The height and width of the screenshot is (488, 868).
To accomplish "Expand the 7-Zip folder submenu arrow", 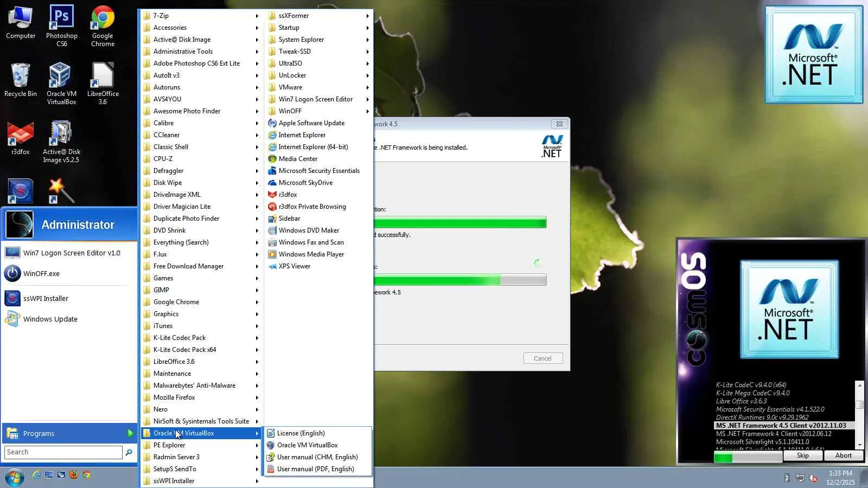I will tap(257, 16).
